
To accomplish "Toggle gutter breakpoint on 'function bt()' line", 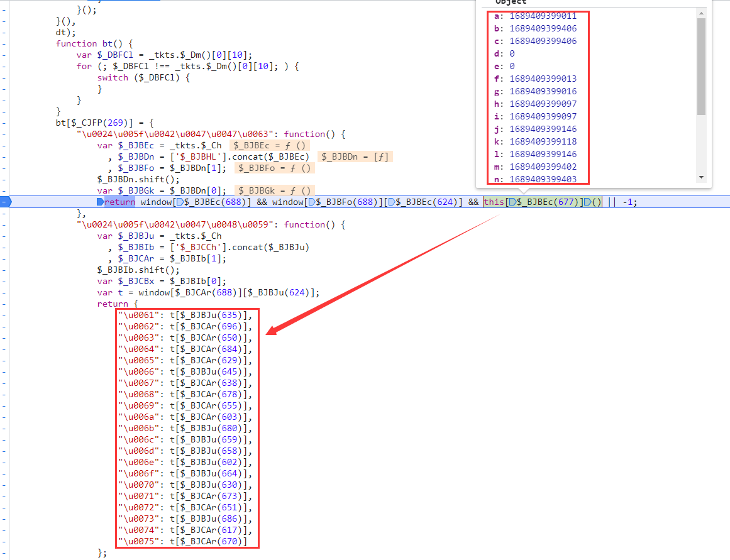I will (x=5, y=43).
